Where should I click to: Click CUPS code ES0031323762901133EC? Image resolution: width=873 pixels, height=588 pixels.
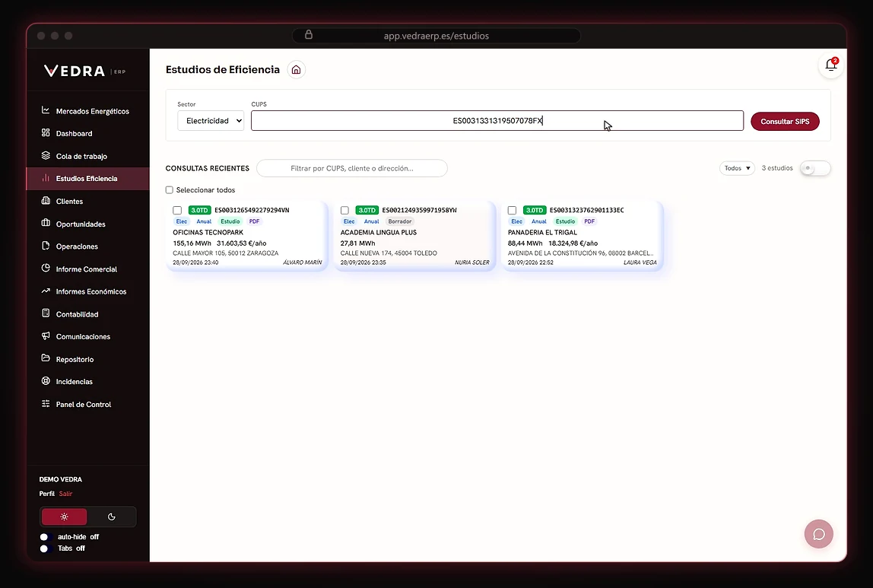click(587, 210)
